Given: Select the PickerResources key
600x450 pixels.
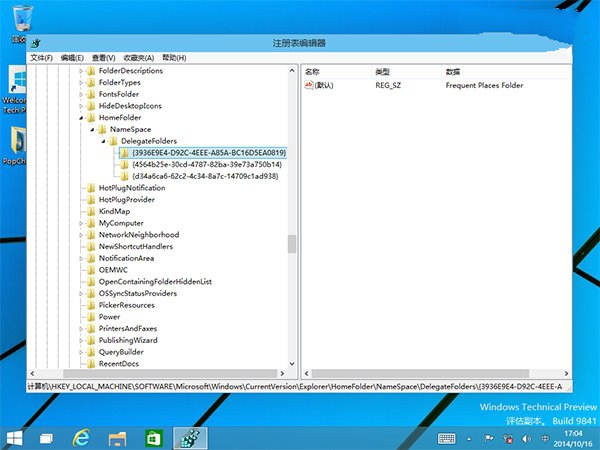Looking at the screenshot, I should pyautogui.click(x=127, y=305).
